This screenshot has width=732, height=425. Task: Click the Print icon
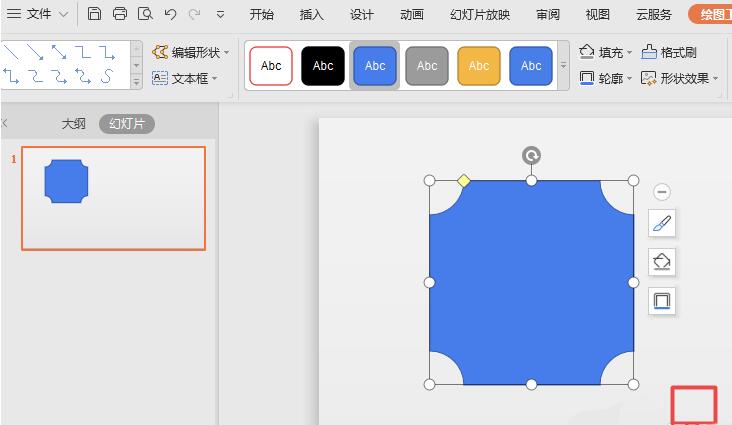[x=120, y=14]
